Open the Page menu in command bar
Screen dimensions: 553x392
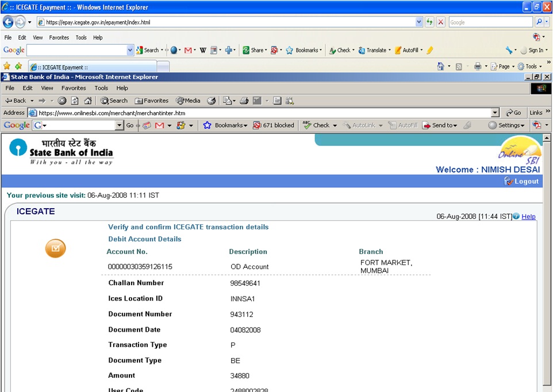click(502, 66)
